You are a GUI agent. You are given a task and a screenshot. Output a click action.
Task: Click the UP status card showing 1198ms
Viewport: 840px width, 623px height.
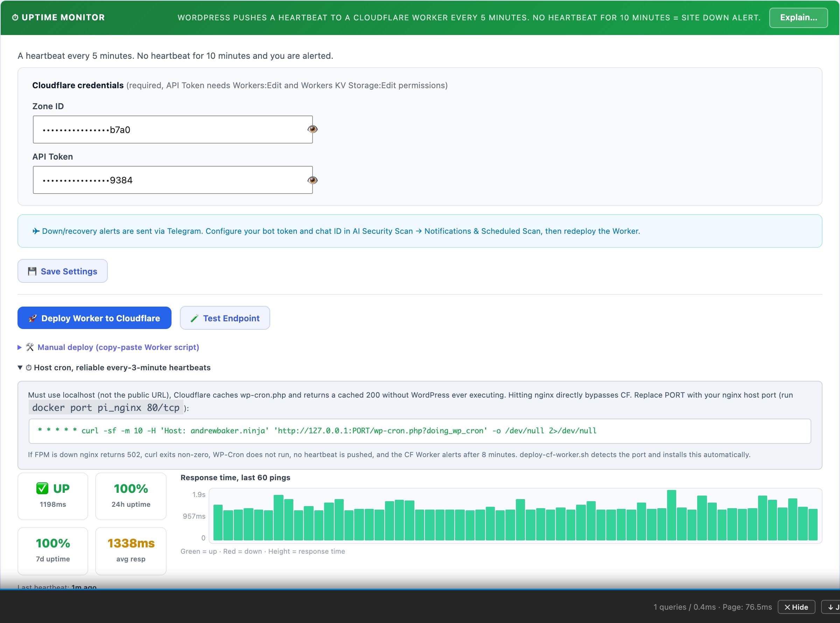[x=53, y=496]
